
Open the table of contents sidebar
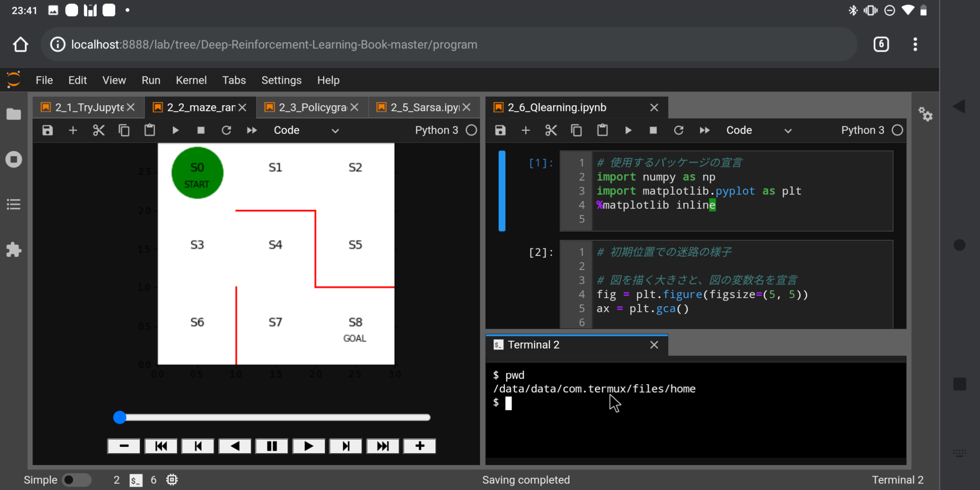coord(14,204)
